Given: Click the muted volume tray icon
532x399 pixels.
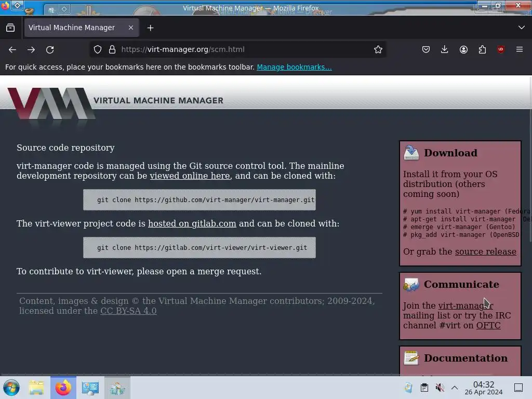Looking at the screenshot, I should point(440,388).
